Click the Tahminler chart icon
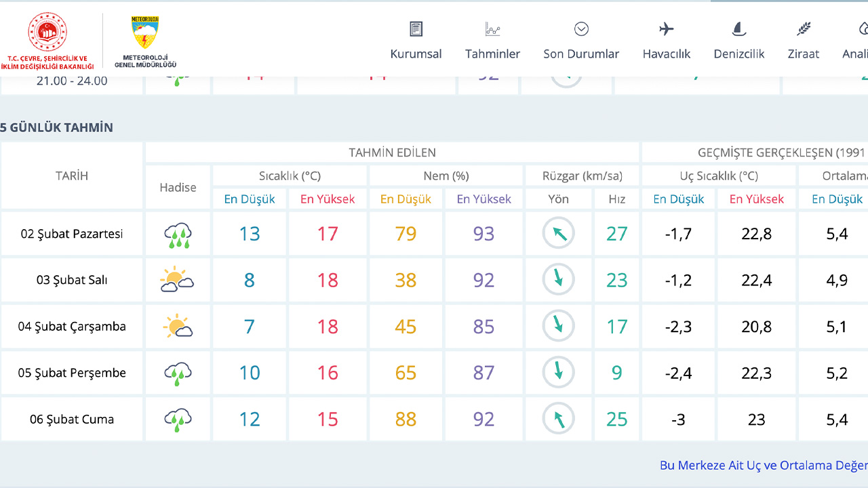The width and height of the screenshot is (868, 488). click(x=492, y=29)
